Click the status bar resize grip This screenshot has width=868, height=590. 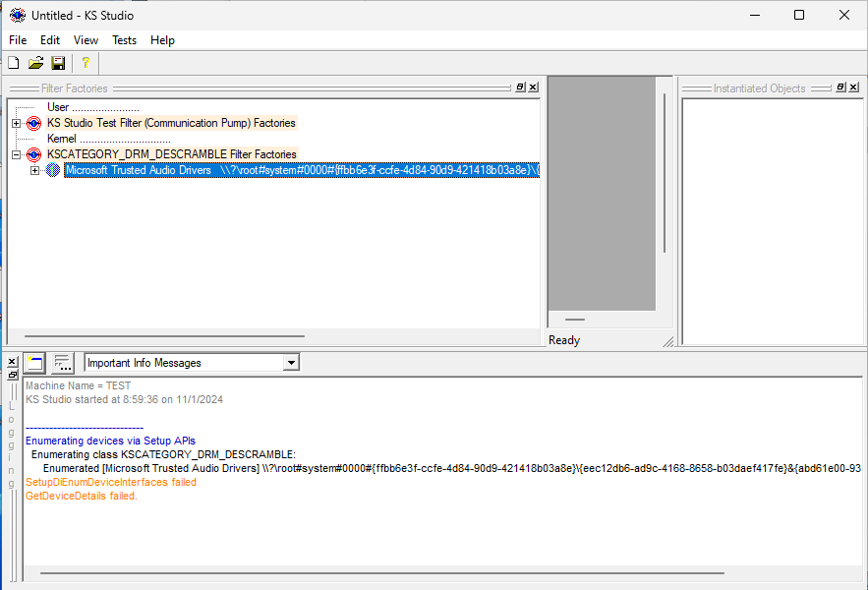coord(668,342)
